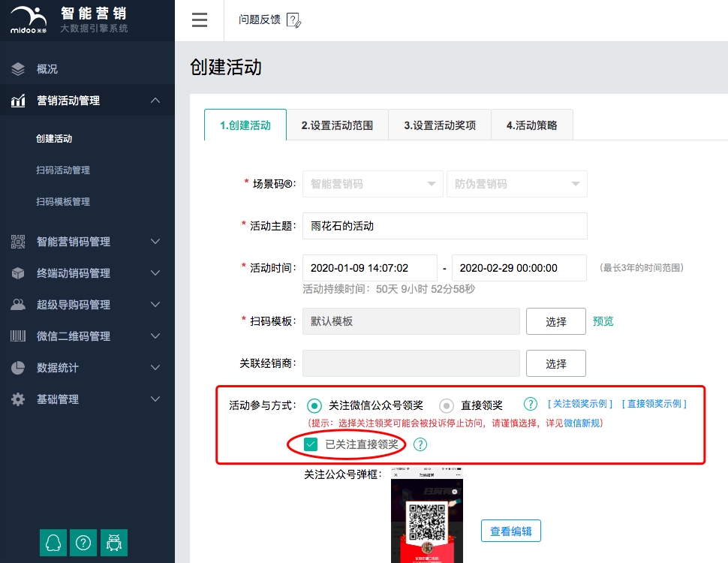Open 基础管理 via the gear icon

(17, 399)
